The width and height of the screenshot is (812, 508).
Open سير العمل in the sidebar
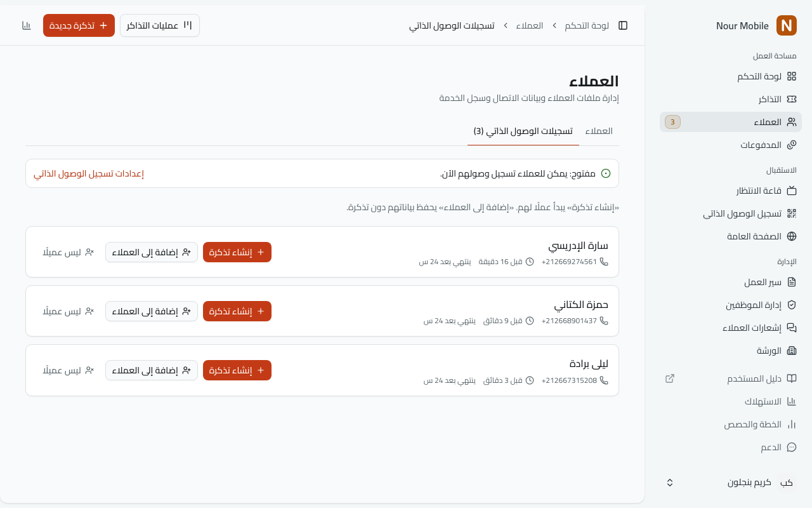coord(731,282)
